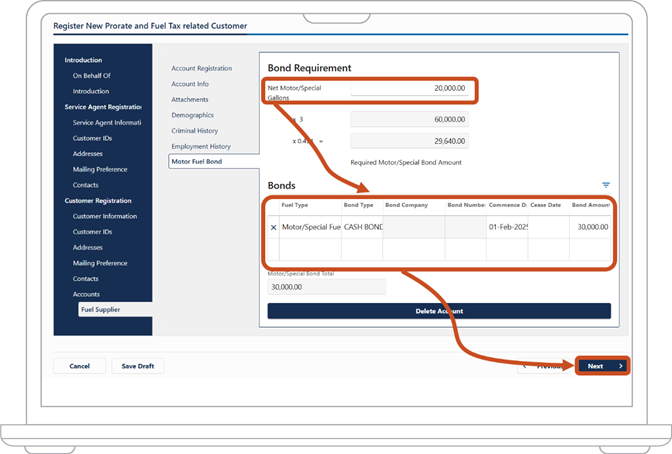Image resolution: width=672 pixels, height=454 pixels.
Task: Open the Account Info tab
Action: [x=190, y=84]
